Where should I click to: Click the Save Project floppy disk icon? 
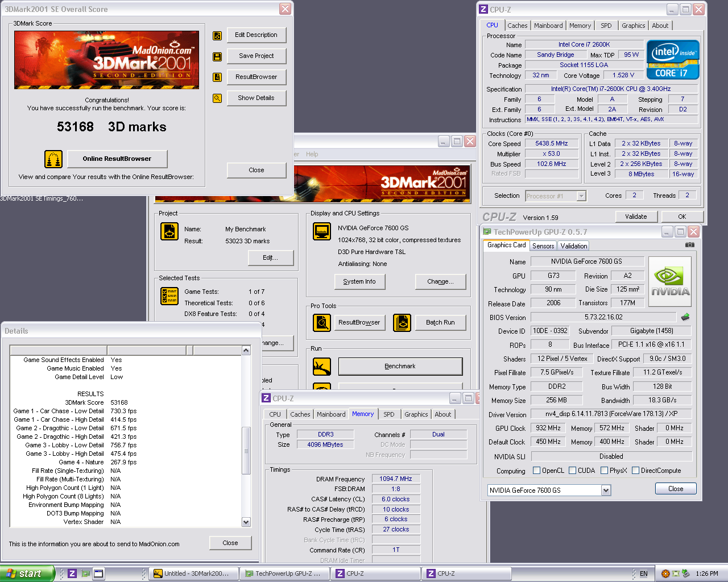(217, 57)
